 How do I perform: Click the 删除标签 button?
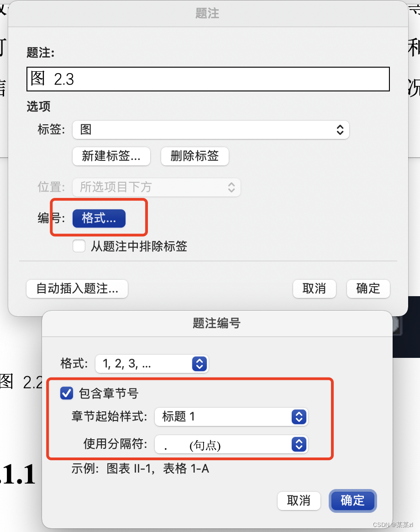tap(194, 156)
